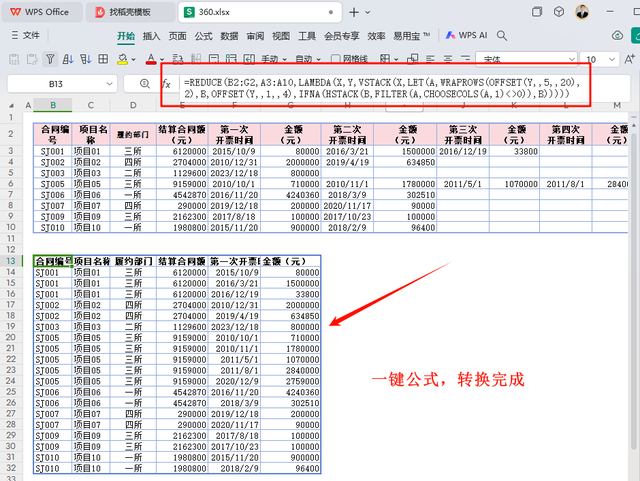
Task: Click the cube icon in the title bar
Action: click(559, 12)
